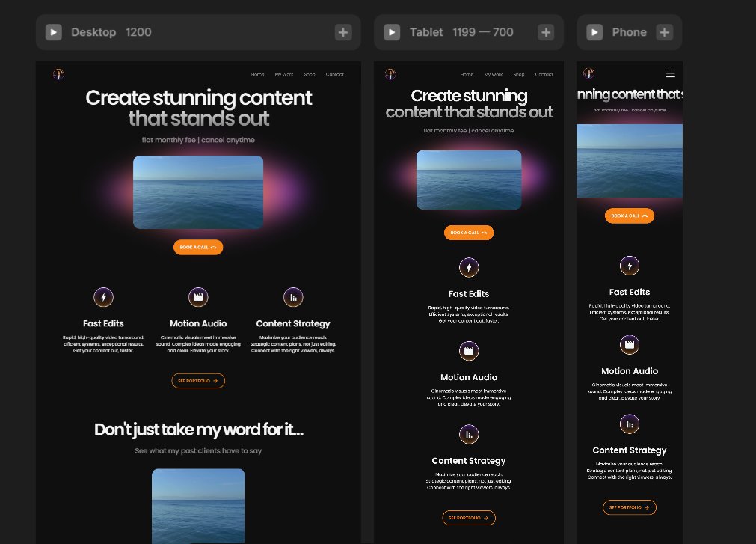Select Content Strategy chart icon in Phone
This screenshot has height=544, width=756.
tap(629, 424)
